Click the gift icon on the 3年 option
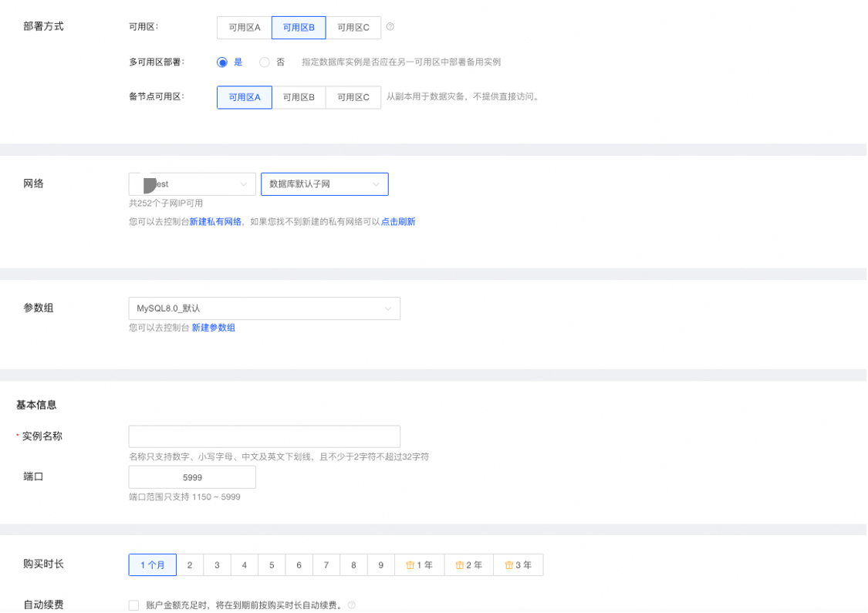 [508, 564]
